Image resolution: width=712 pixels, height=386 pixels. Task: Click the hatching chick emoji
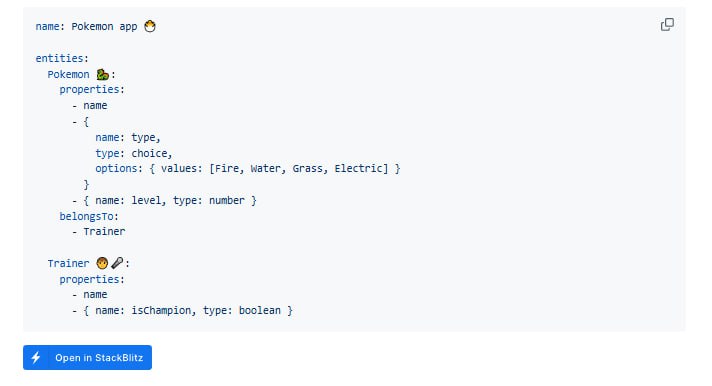point(150,26)
